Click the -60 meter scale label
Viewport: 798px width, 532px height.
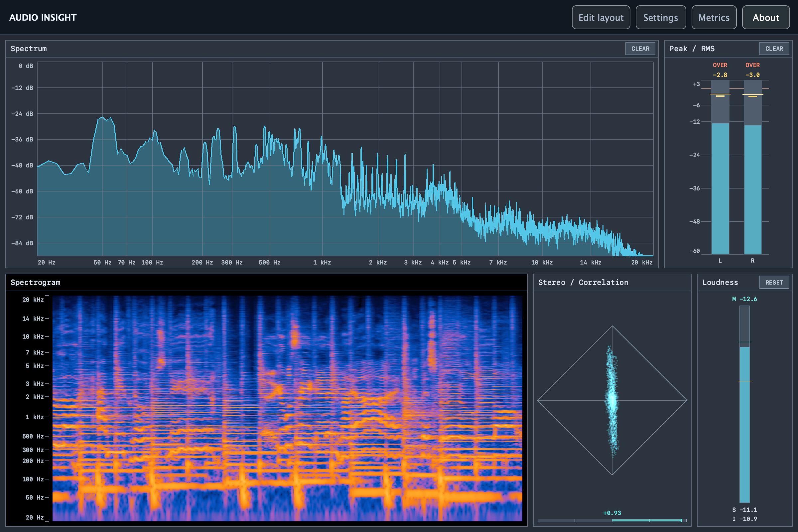[x=695, y=251]
